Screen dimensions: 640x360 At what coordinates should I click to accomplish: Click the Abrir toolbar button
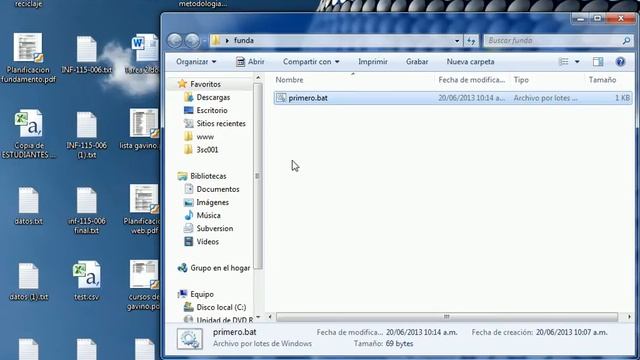click(x=250, y=62)
